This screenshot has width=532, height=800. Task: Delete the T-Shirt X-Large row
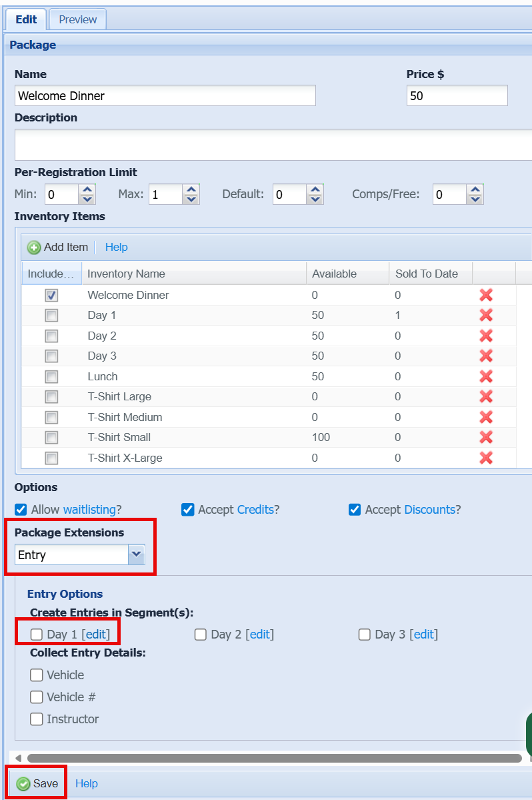point(486,458)
